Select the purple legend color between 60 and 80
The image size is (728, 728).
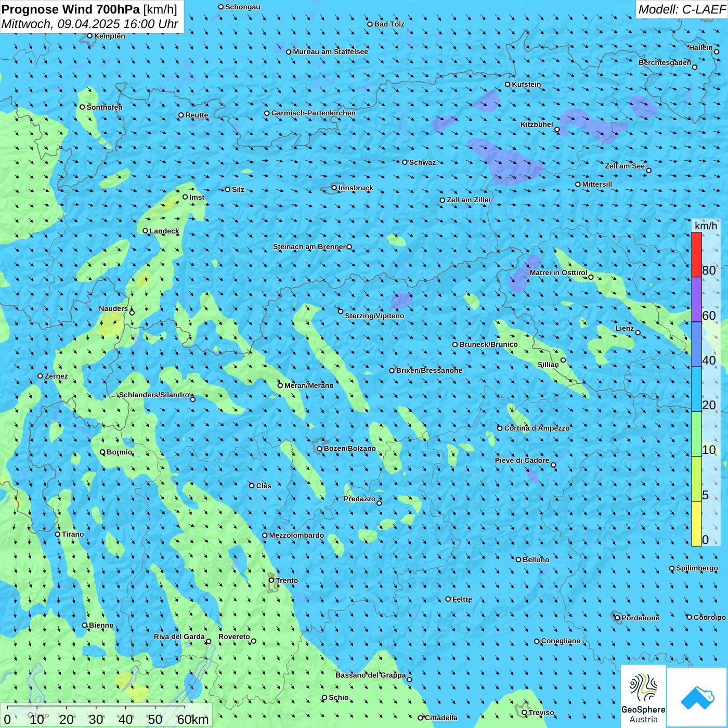[696, 300]
